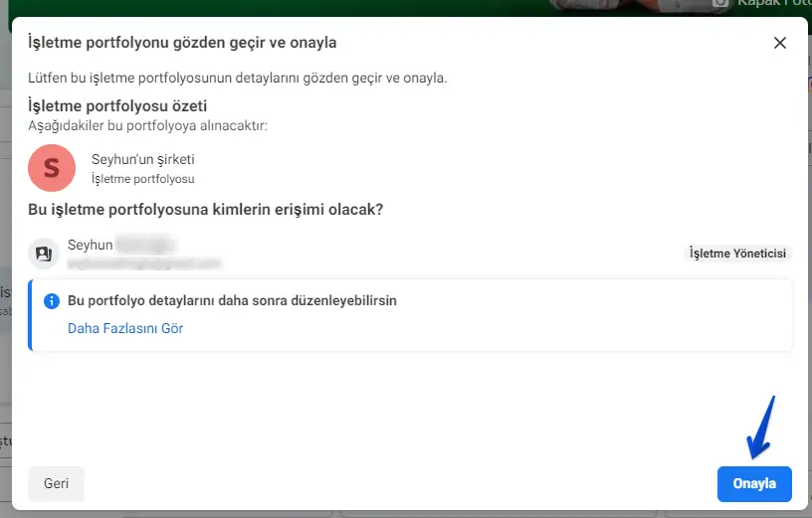Click the question Bu işletme portfolyosuna kimlerin erişimi
The height and width of the screenshot is (518, 812).
[x=206, y=210]
